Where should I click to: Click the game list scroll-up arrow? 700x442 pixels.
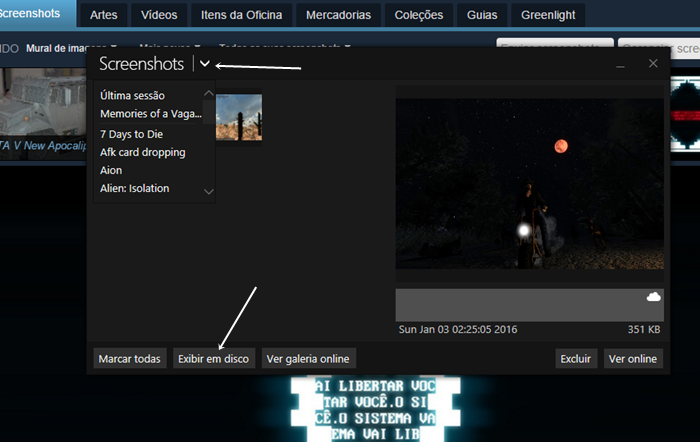(x=208, y=93)
